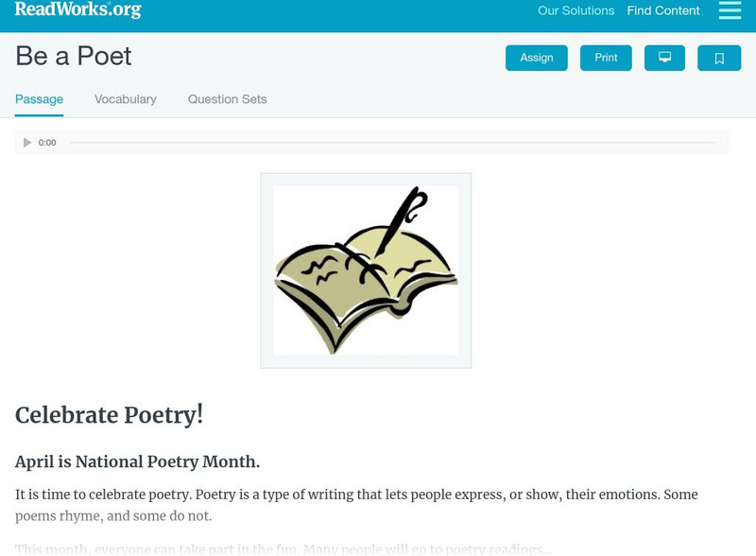Switch to the Vocabulary tab

tap(125, 99)
